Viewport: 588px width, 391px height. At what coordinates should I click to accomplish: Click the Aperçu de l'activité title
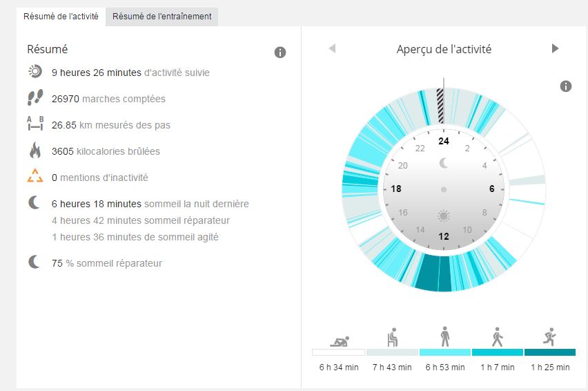(x=444, y=49)
